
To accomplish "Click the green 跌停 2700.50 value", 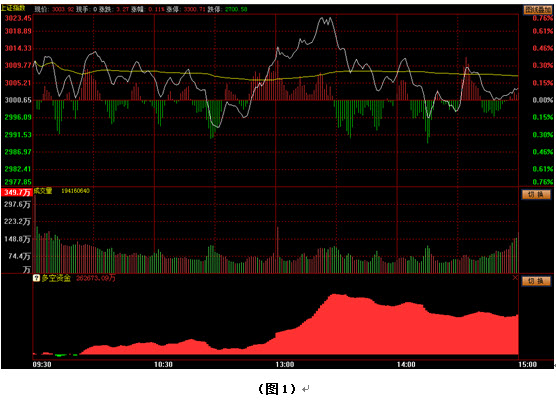I will click(x=236, y=9).
